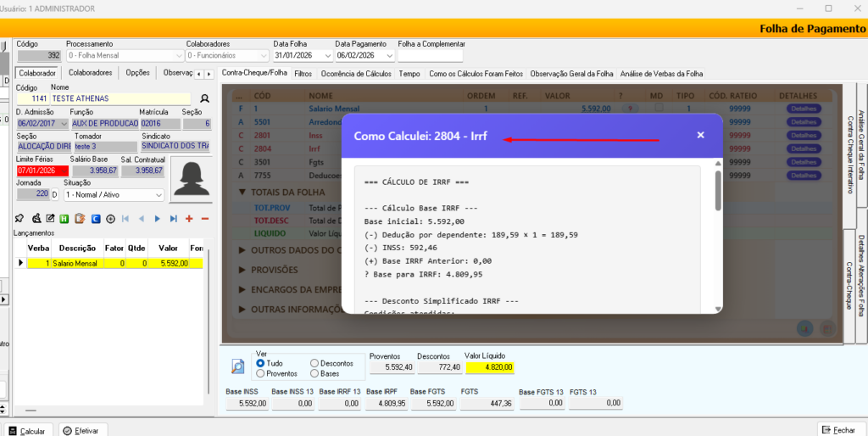Click the preview magnifier document icon
This screenshot has height=436, width=868.
[x=239, y=366]
